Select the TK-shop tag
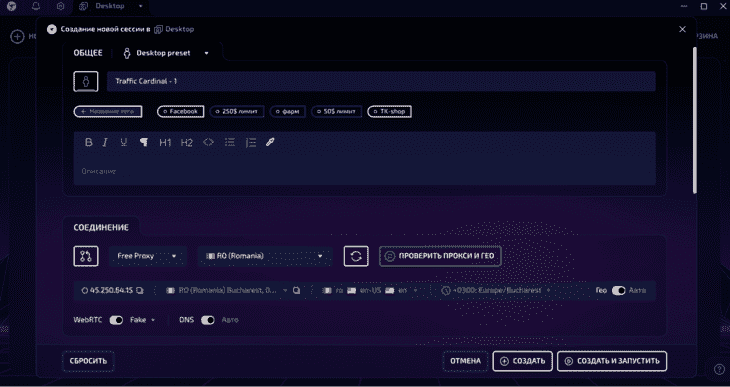730x387 pixels. (x=389, y=112)
